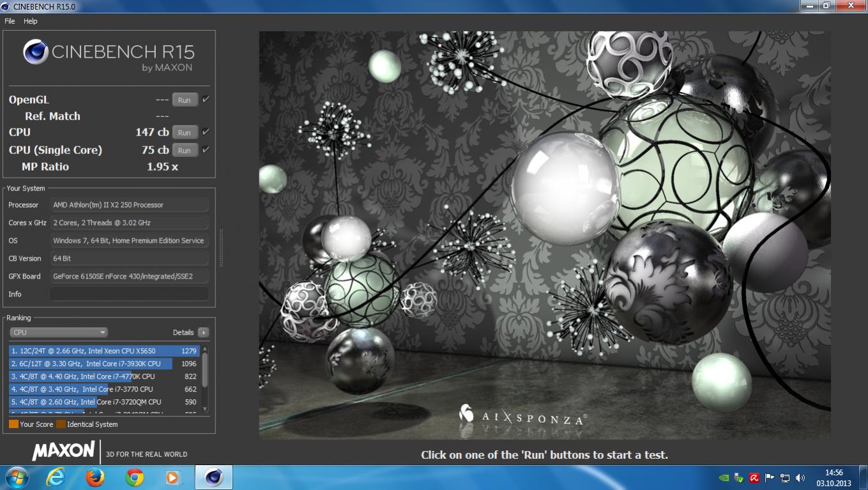Open the CPU ranking type dropdown
The image size is (868, 490).
[59, 332]
